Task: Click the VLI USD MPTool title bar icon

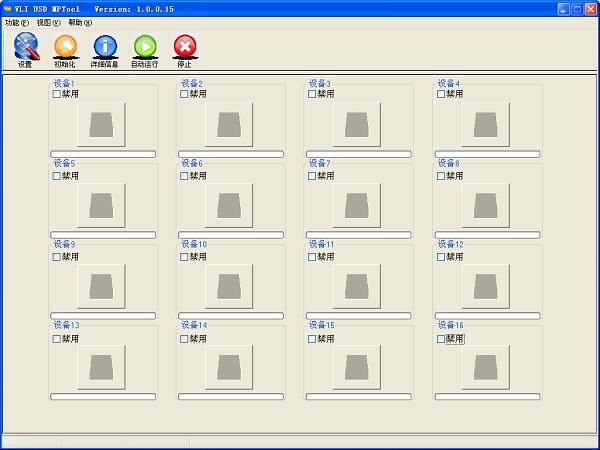Action: 7,9
